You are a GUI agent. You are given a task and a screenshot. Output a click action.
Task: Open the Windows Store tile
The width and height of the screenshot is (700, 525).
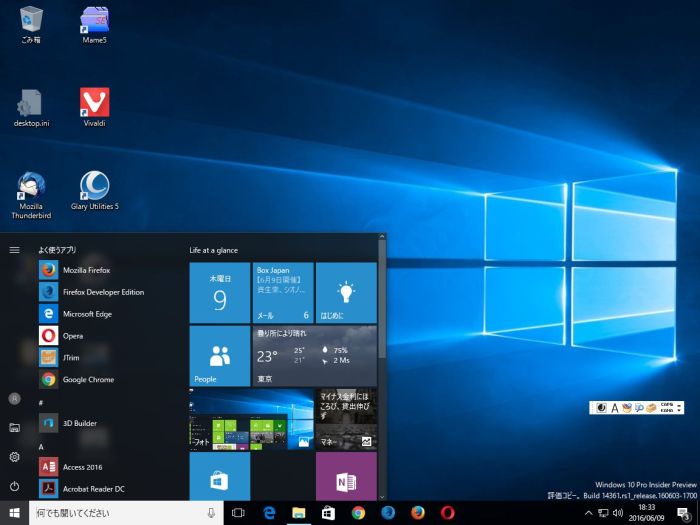tap(219, 477)
